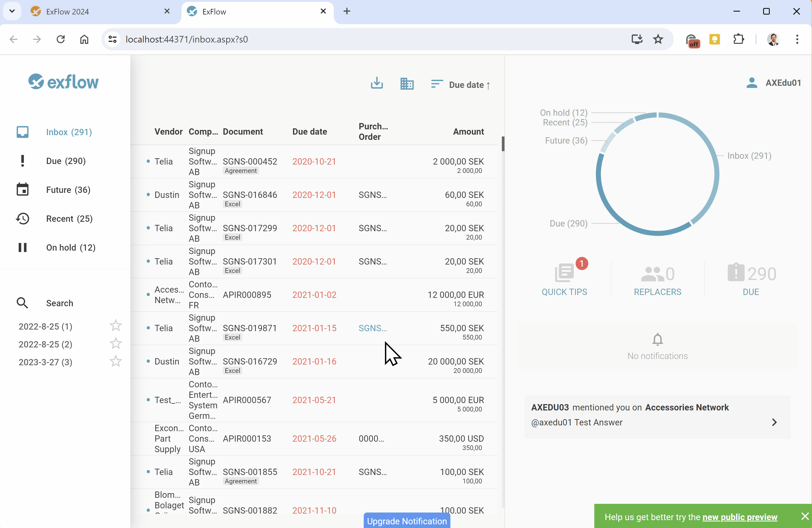Favorite the saved search 2023-3-27 (3)
The image size is (812, 528).
[116, 361]
